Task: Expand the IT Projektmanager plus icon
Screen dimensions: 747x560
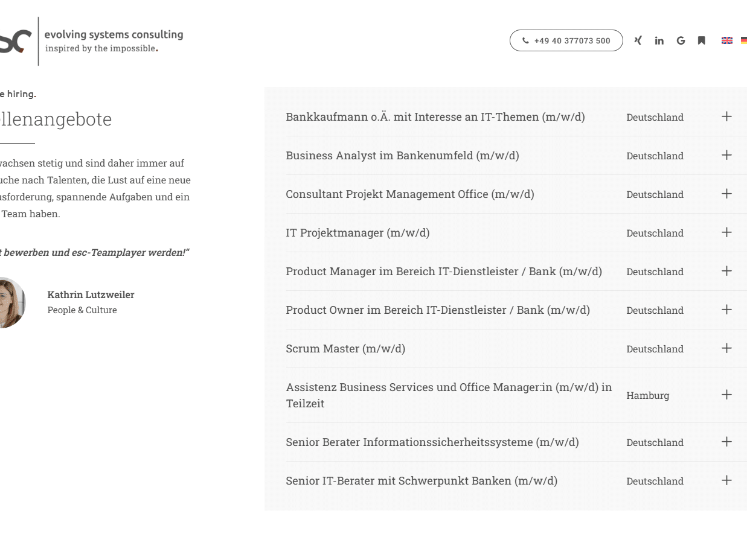Action: click(x=726, y=232)
